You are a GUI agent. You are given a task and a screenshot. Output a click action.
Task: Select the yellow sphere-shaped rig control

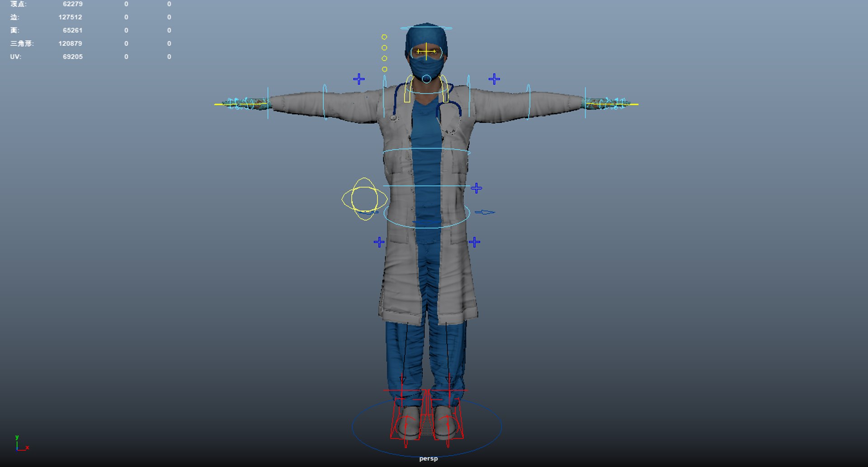pyautogui.click(x=364, y=199)
